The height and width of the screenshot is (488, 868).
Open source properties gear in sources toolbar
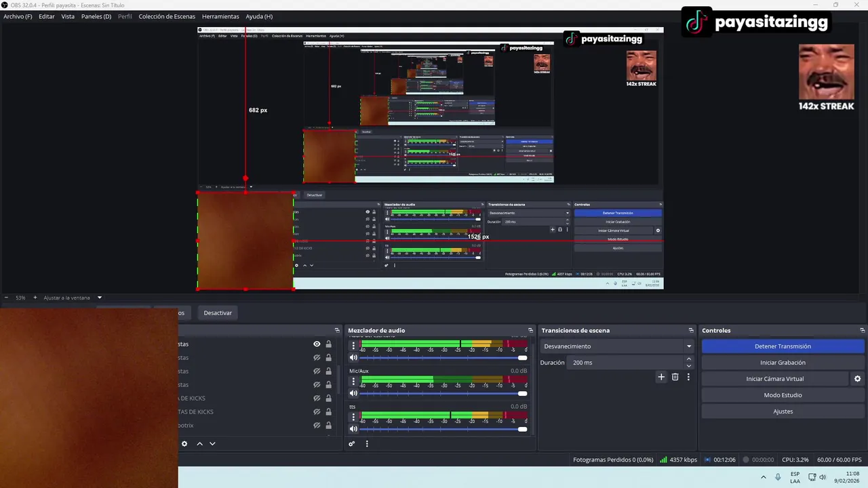point(184,444)
